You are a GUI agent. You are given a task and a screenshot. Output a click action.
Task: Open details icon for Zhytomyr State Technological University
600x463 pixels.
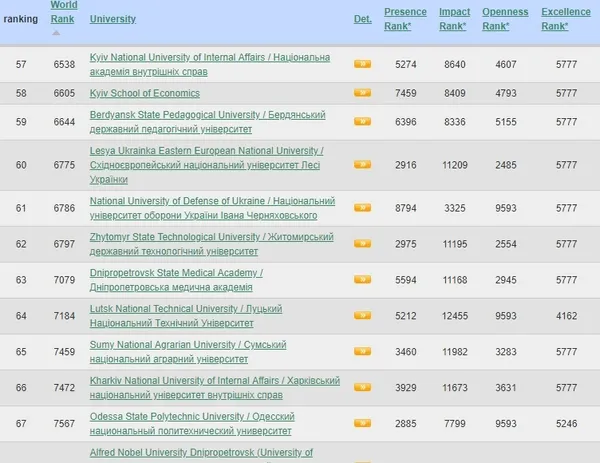click(x=362, y=244)
